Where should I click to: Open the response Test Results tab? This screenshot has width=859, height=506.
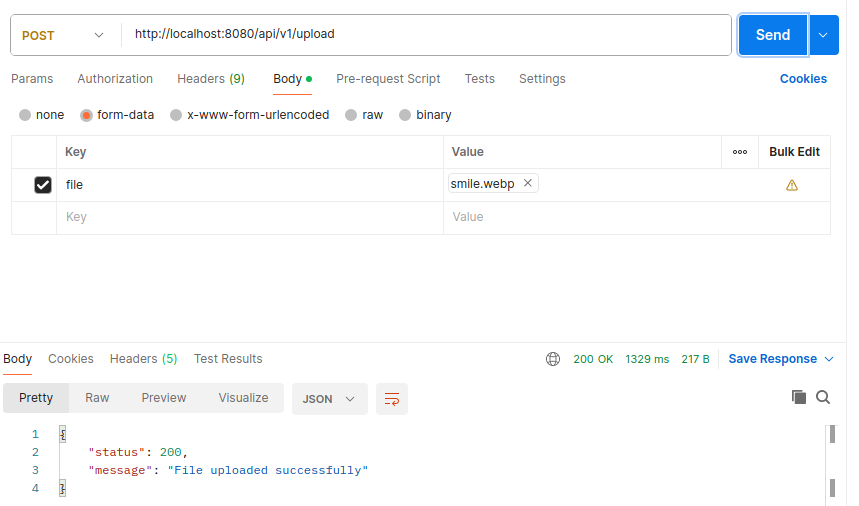(x=228, y=359)
